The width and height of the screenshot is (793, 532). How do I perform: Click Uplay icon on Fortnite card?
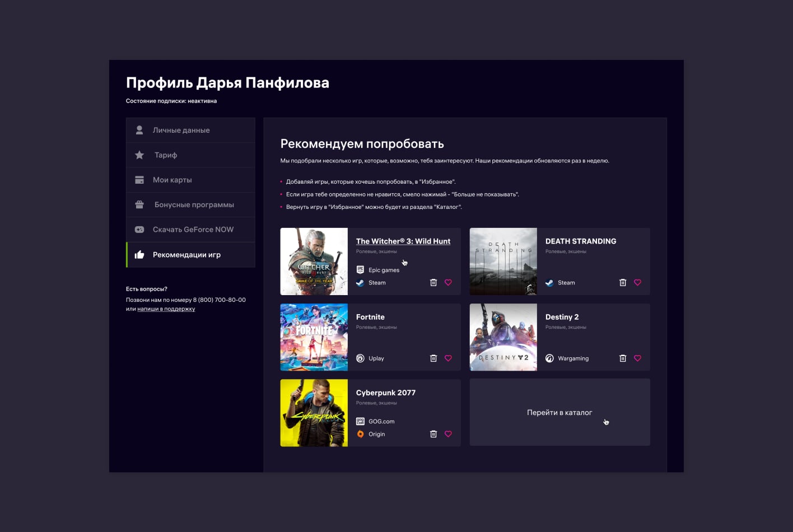coord(360,358)
